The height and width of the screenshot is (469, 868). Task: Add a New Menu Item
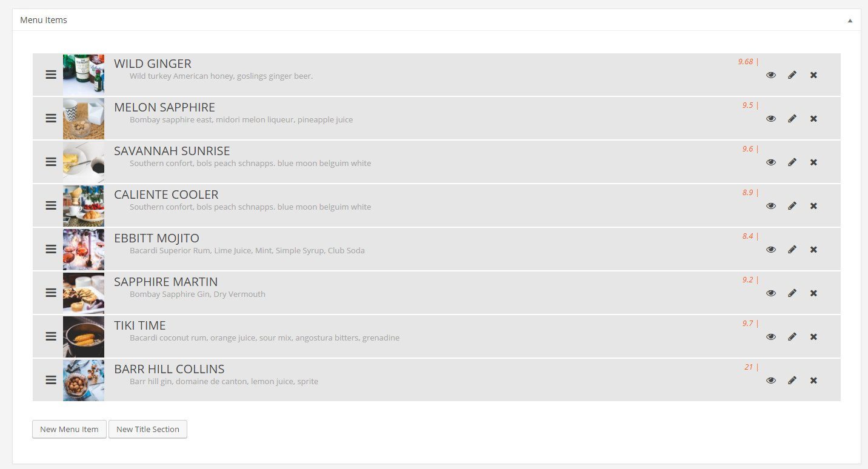(x=69, y=429)
